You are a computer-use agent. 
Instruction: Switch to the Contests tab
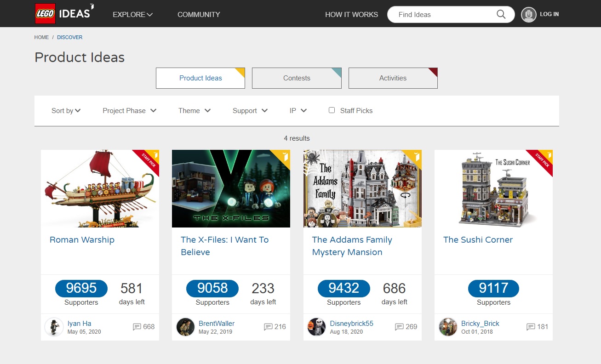click(296, 78)
